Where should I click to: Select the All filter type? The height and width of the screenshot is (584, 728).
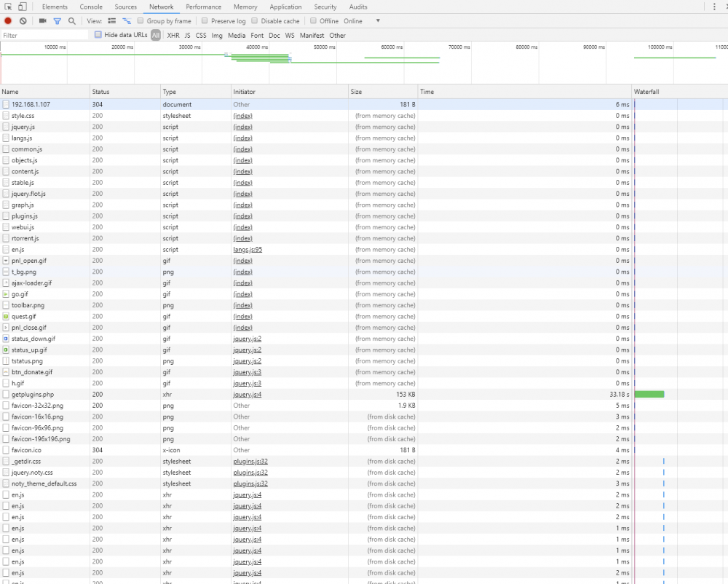click(156, 35)
